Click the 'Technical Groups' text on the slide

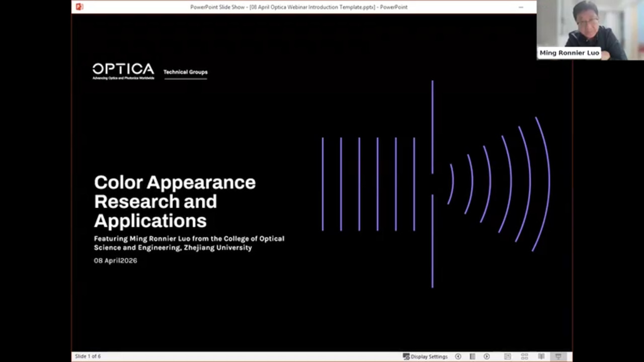click(185, 72)
